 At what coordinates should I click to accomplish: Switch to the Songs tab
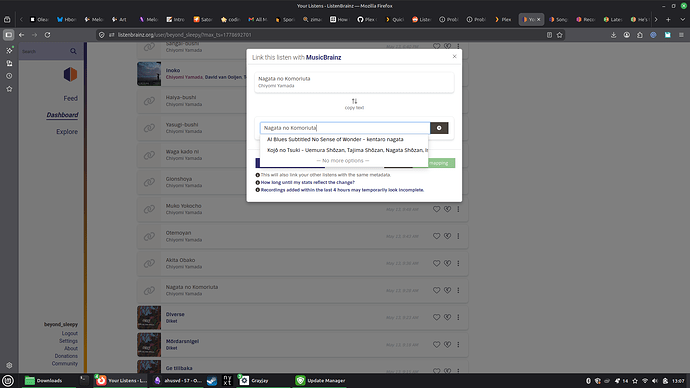click(x=558, y=19)
